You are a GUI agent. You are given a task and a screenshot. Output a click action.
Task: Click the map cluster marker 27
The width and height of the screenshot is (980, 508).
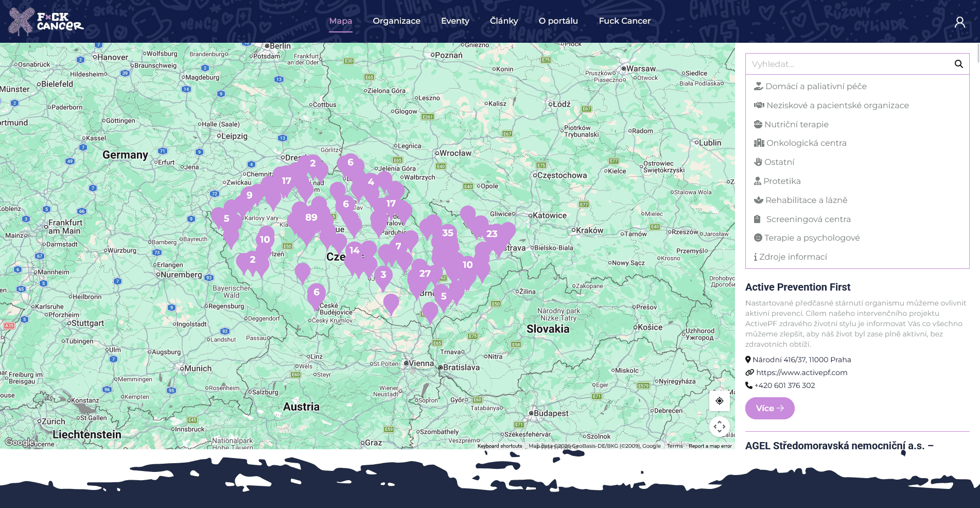(424, 274)
